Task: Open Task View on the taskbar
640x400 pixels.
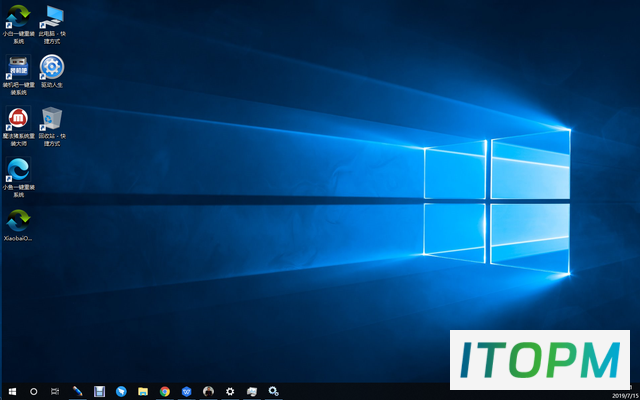Action: tap(55, 391)
